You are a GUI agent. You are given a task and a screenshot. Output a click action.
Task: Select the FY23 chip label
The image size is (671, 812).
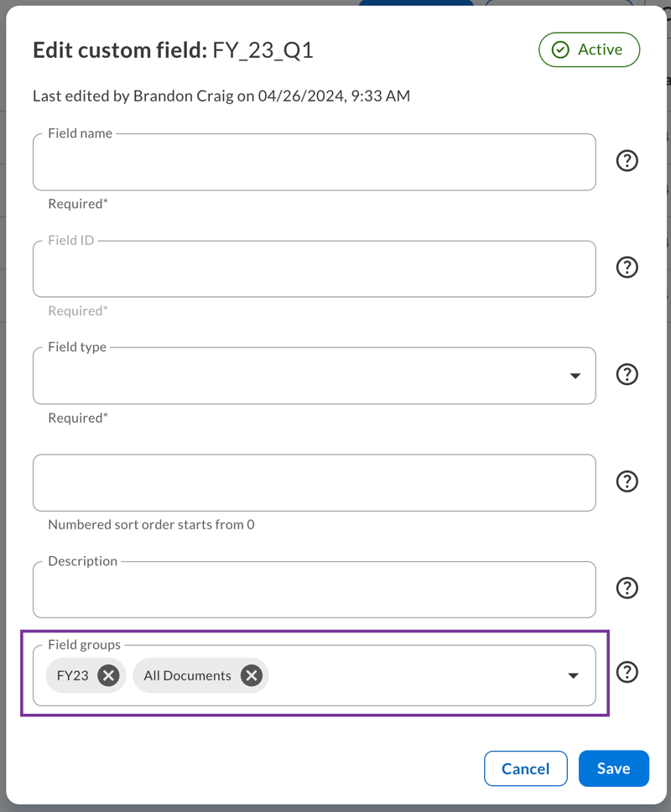(72, 676)
